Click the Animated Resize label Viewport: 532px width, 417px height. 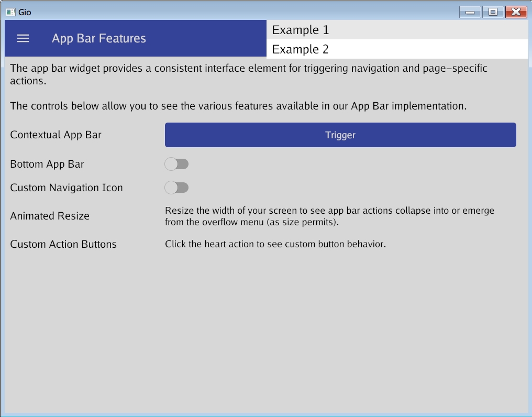(x=50, y=216)
